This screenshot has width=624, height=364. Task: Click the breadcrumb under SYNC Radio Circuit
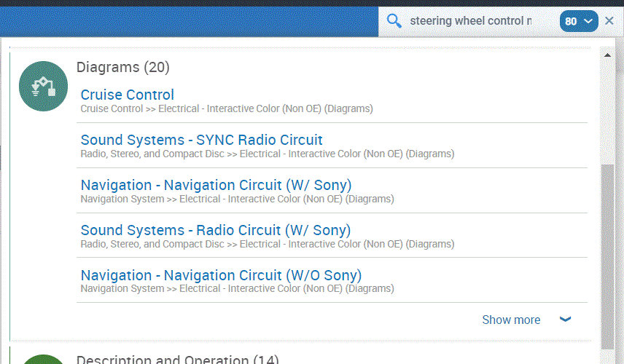[267, 154]
